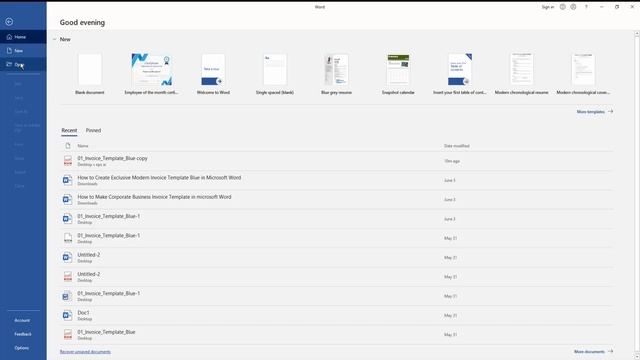
Task: Send a frown feedback face icon
Action: coord(573,7)
